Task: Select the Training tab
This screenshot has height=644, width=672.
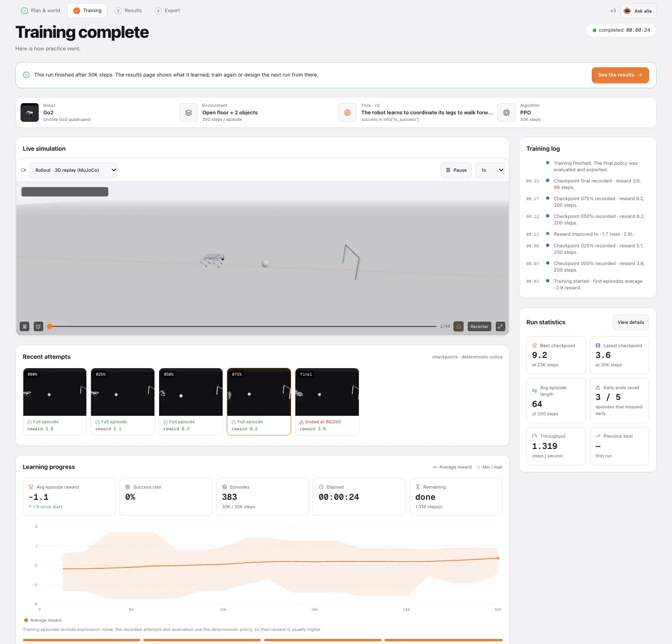Action: click(x=87, y=11)
